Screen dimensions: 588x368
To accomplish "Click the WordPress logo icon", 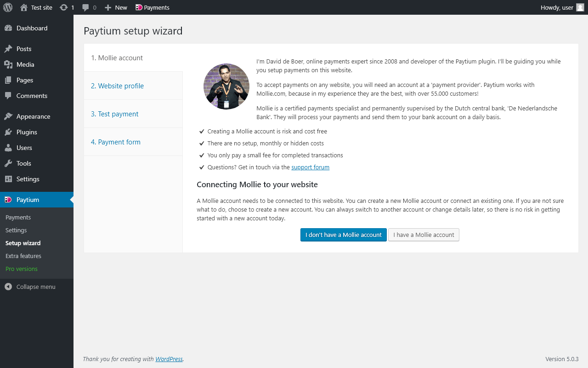I will pyautogui.click(x=8, y=7).
